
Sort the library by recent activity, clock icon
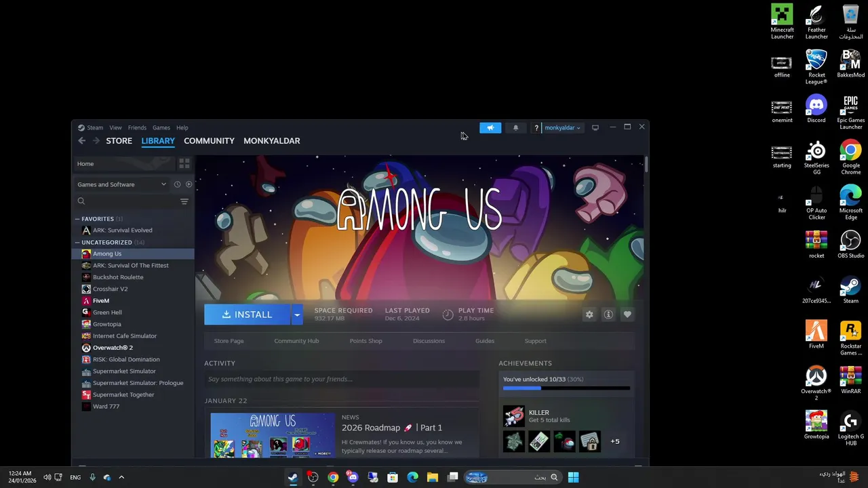point(177,184)
